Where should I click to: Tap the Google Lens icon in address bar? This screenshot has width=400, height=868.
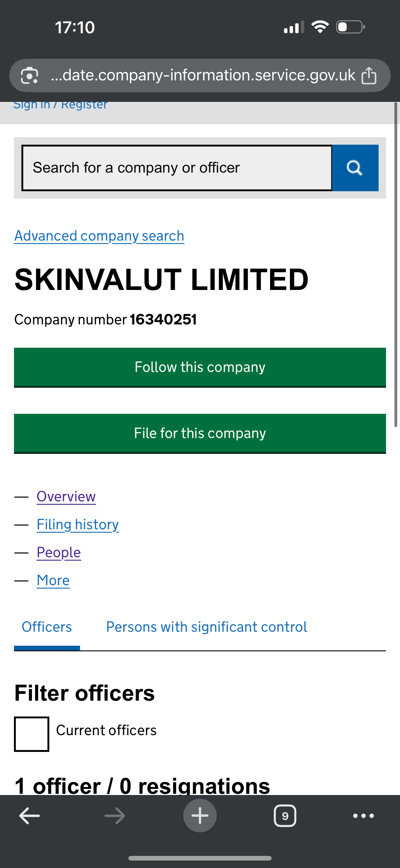tap(30, 75)
